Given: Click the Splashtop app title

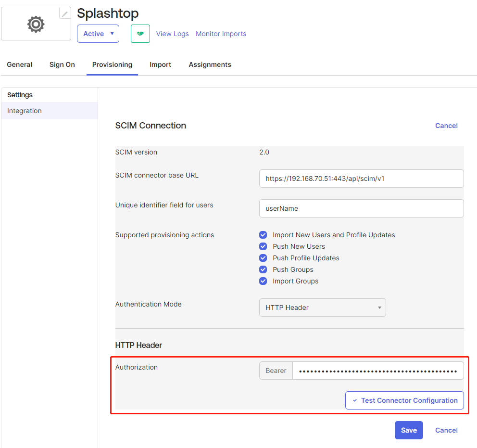Looking at the screenshot, I should [x=108, y=13].
